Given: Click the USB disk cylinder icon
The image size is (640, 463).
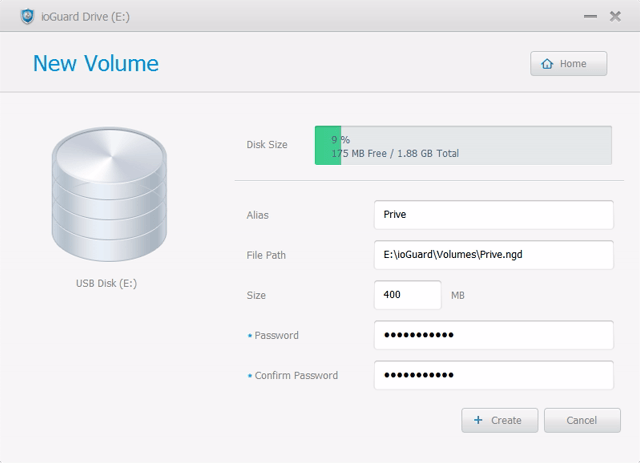Looking at the screenshot, I should (109, 194).
